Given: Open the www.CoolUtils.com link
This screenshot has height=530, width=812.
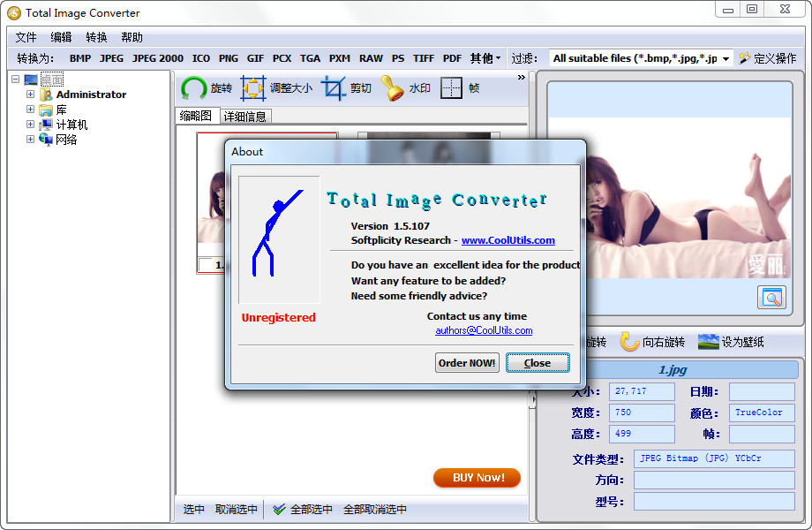Looking at the screenshot, I should coord(508,240).
